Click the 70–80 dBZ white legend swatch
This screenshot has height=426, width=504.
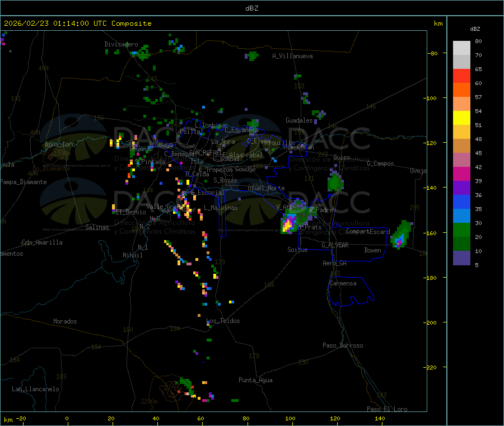coord(461,48)
